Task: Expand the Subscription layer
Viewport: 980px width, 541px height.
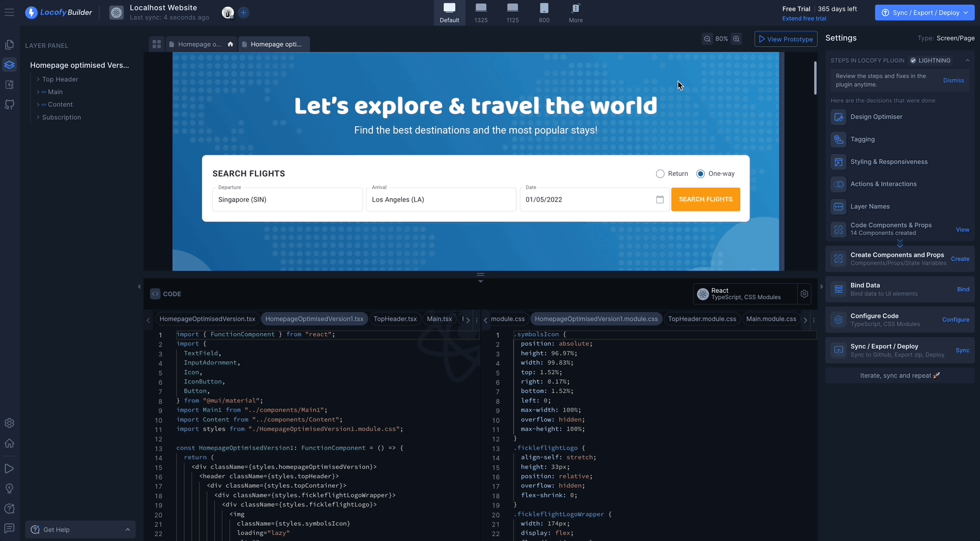Action: (x=38, y=117)
